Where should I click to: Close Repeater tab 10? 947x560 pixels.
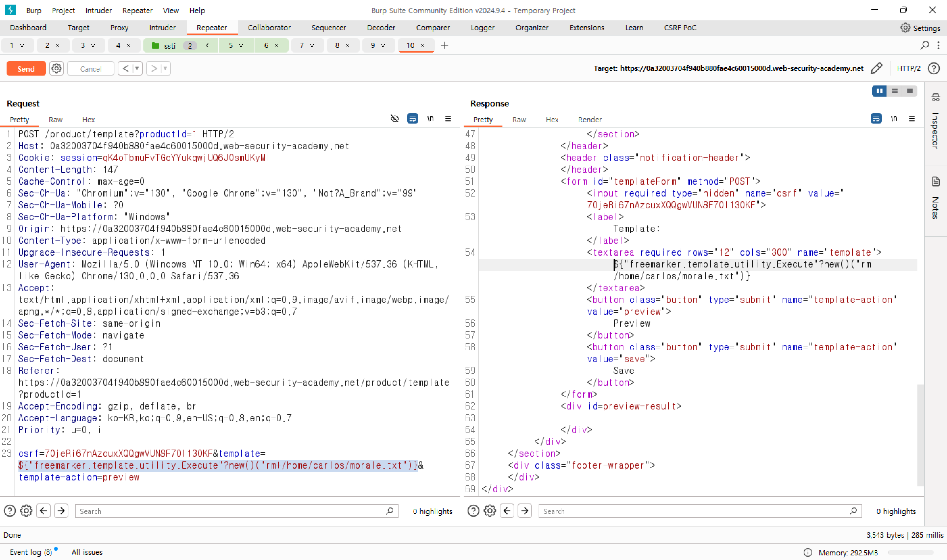pos(422,46)
